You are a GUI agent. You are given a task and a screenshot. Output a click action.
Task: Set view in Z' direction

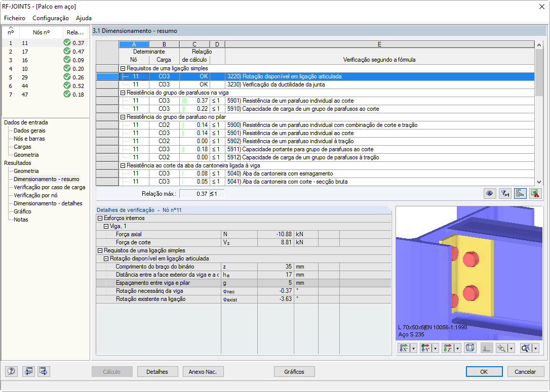click(x=448, y=348)
